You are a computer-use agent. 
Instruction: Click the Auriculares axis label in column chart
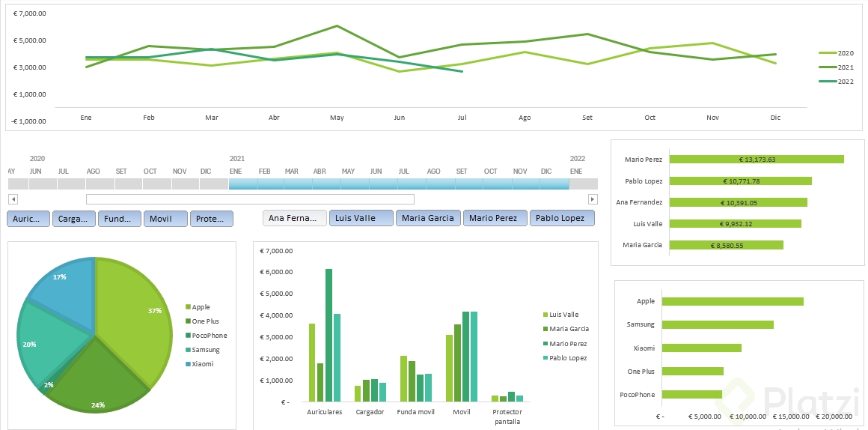(325, 412)
